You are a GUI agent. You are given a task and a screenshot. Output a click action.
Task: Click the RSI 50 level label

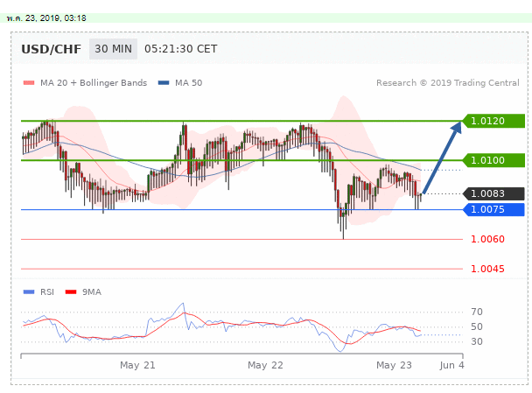(477, 326)
